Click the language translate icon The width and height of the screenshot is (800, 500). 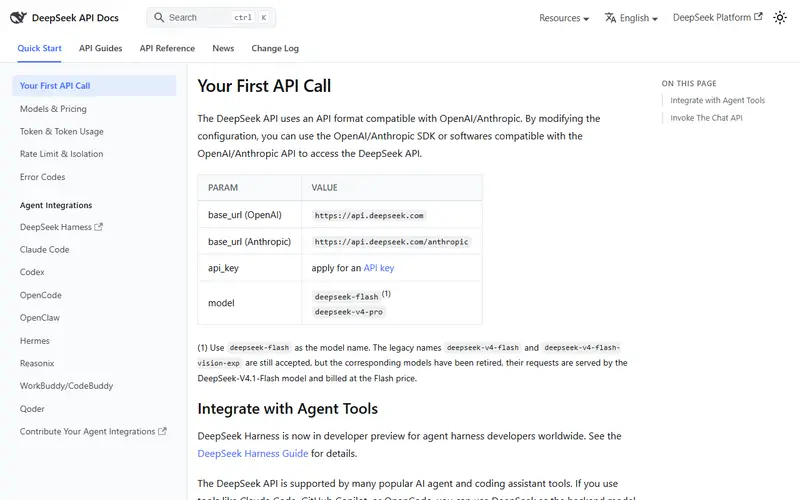[610, 18]
